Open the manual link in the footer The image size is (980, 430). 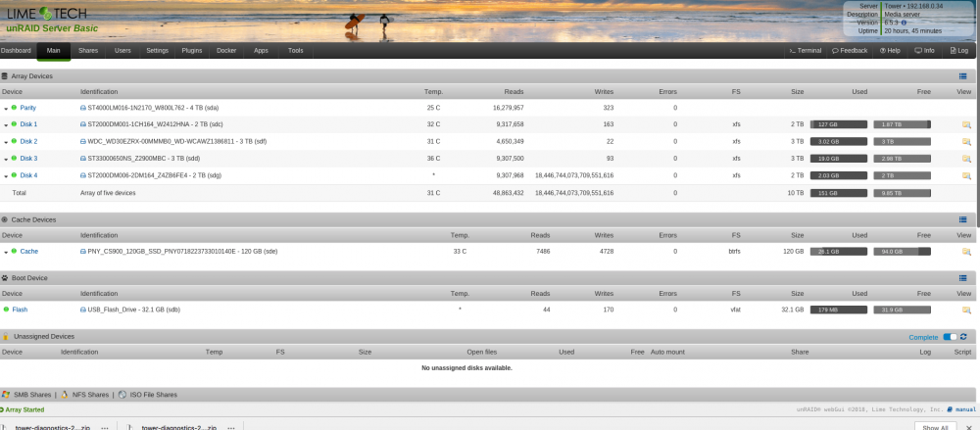point(963,409)
